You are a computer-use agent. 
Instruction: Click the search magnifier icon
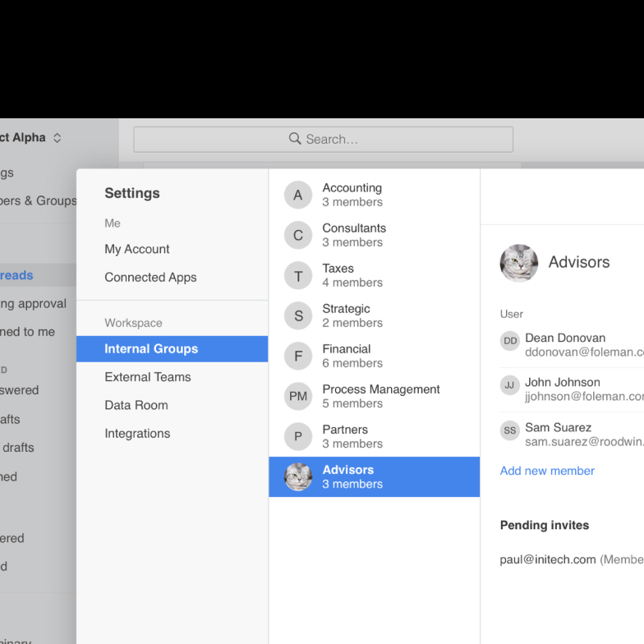coord(295,139)
